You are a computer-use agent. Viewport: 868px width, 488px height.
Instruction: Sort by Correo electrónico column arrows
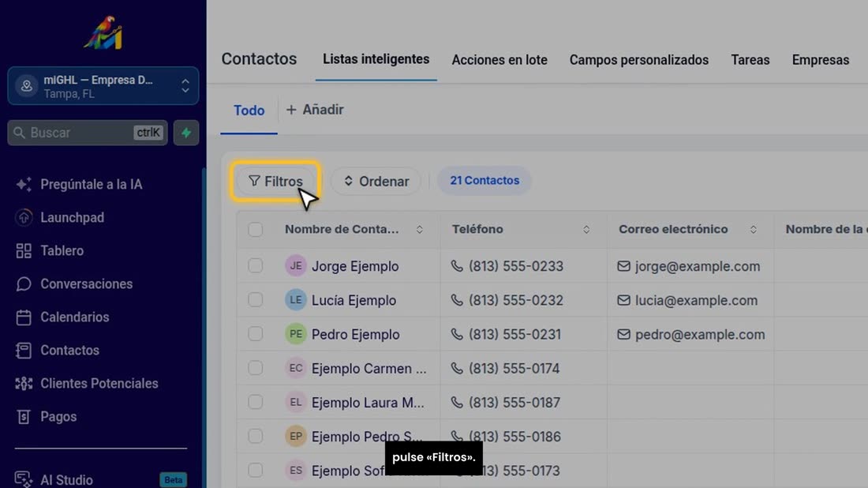pos(754,229)
